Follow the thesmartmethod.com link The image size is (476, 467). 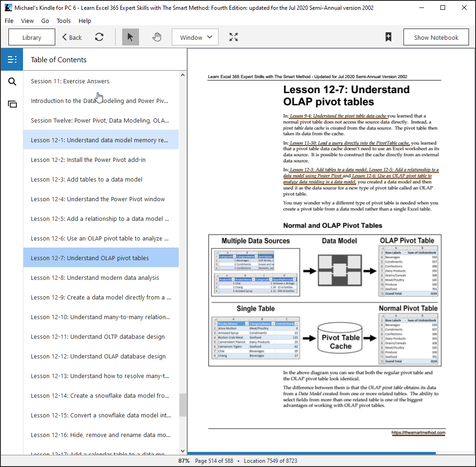[x=418, y=433]
